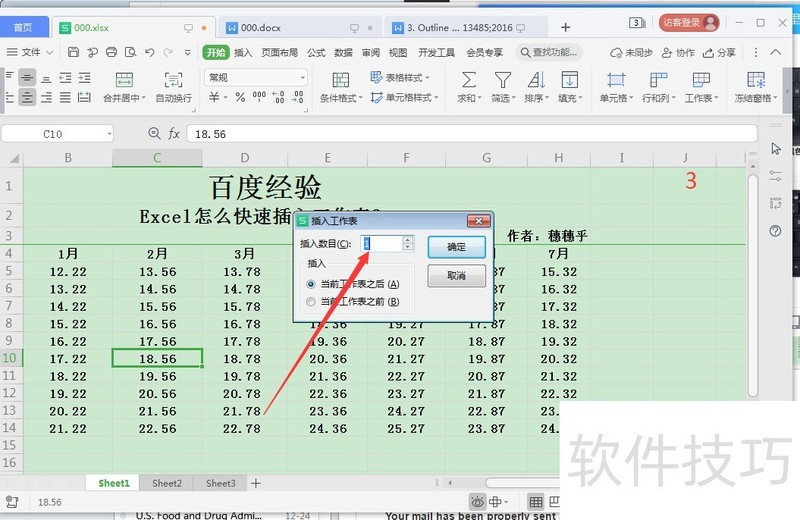Open the Cell Style (单元格样式) menu
Viewport: 800px width, 520px height.
pos(404,97)
